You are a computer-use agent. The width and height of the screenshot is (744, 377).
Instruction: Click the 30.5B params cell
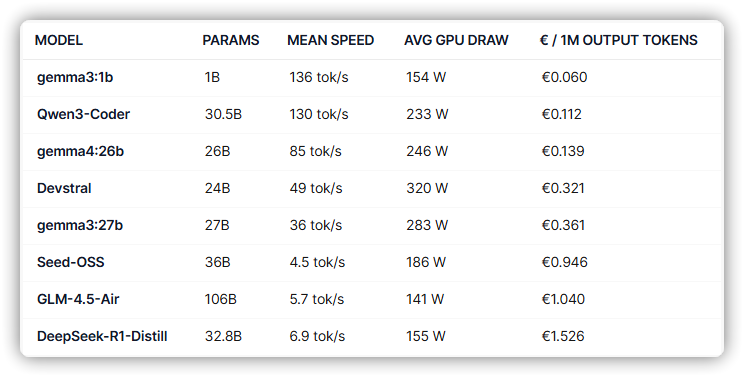(x=223, y=114)
